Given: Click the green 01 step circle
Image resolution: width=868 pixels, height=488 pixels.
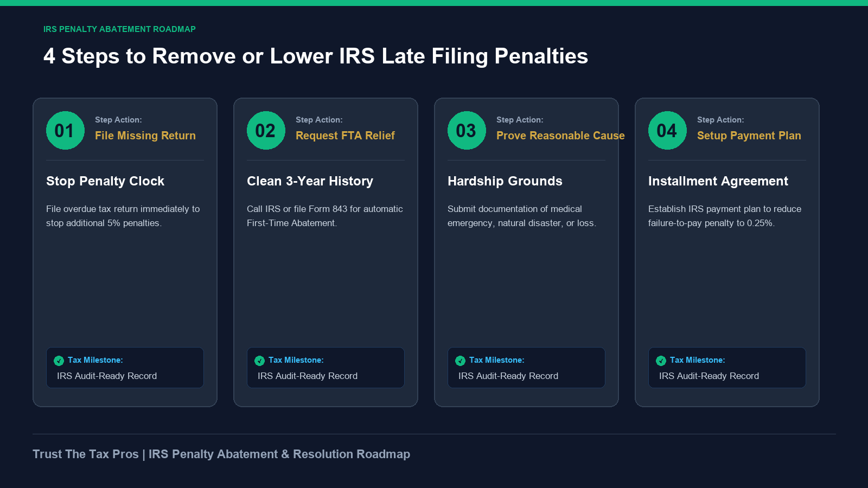Looking at the screenshot, I should pos(65,130).
